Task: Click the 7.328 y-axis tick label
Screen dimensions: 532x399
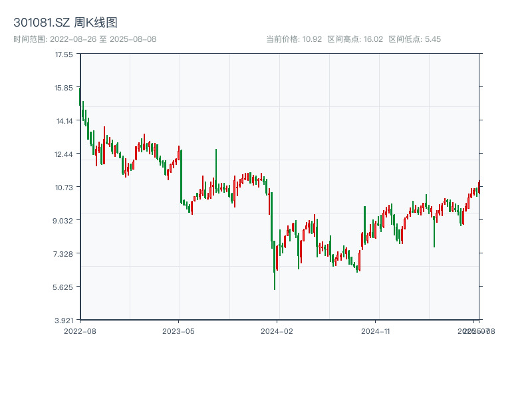Action: click(x=64, y=254)
